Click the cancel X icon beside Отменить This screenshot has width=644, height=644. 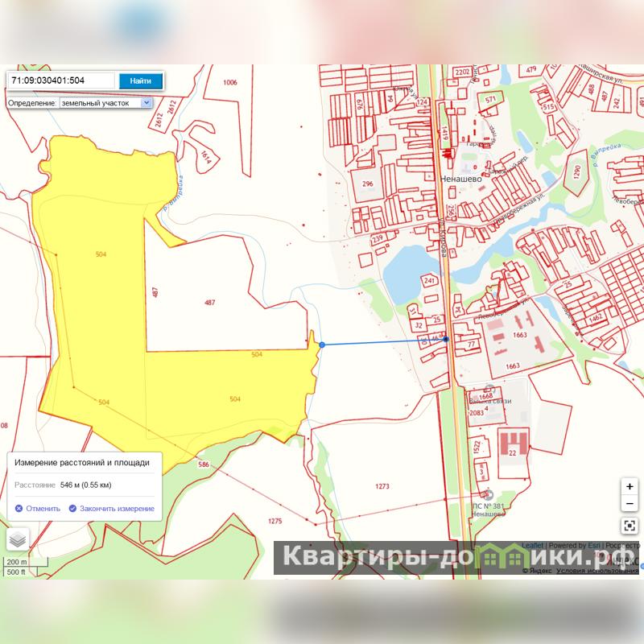pyautogui.click(x=19, y=509)
